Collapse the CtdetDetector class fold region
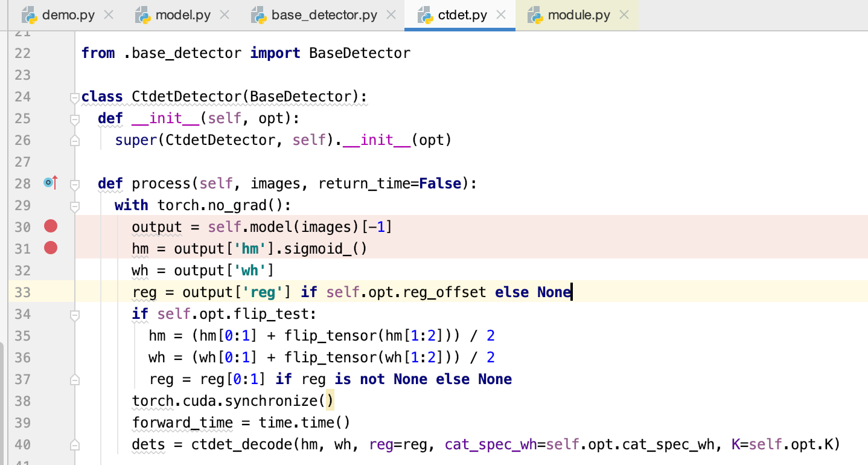 point(74,97)
